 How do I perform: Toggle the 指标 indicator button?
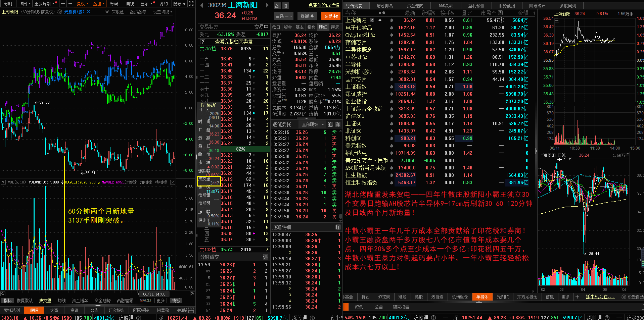point(7,301)
